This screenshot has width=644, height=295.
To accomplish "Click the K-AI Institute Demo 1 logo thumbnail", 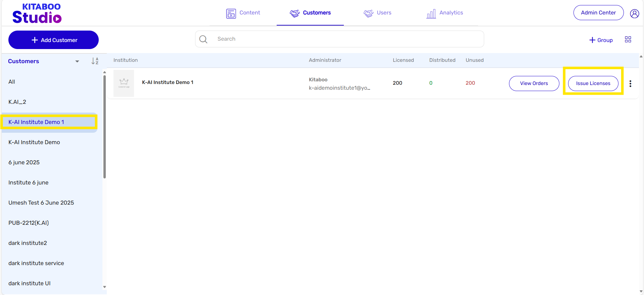I will coord(124,83).
